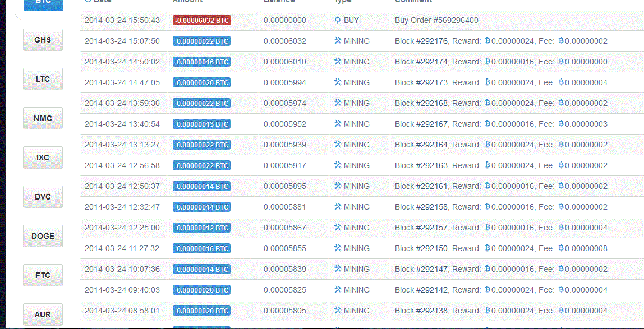Select the LTC currency tab
Screen dimensions: 644x329
tap(43, 79)
